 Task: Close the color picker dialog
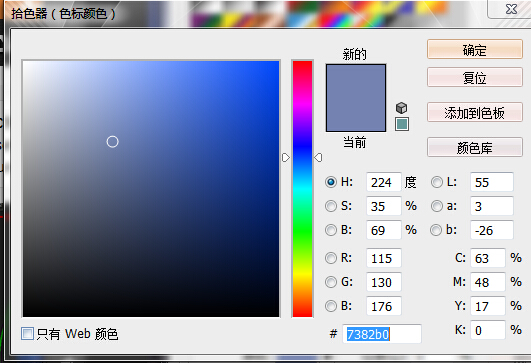coord(511,9)
